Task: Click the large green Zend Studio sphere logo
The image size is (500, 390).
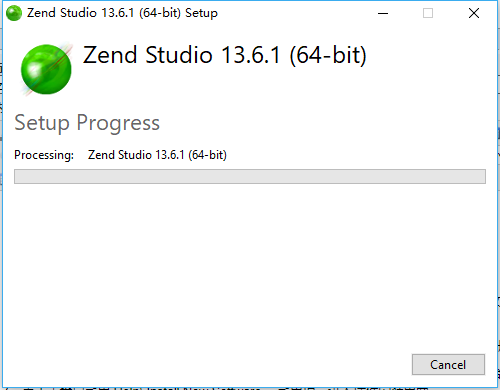Action: (46, 69)
